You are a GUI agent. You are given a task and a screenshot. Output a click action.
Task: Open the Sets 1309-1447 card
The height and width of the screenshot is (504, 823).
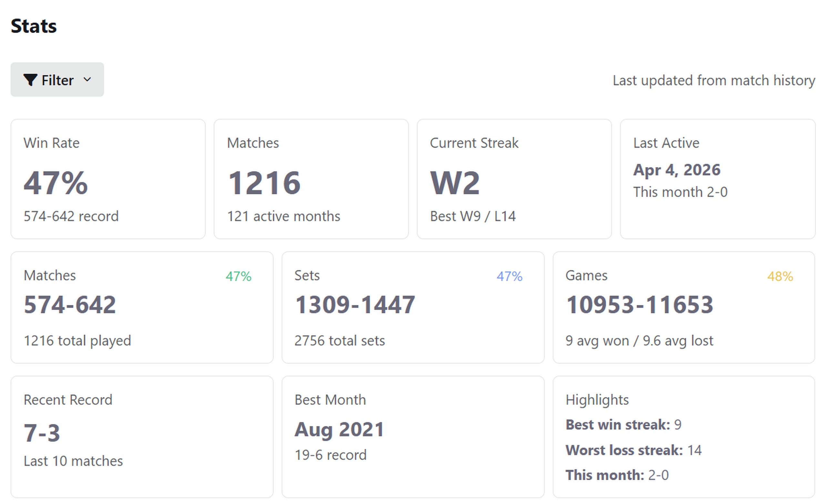point(413,307)
